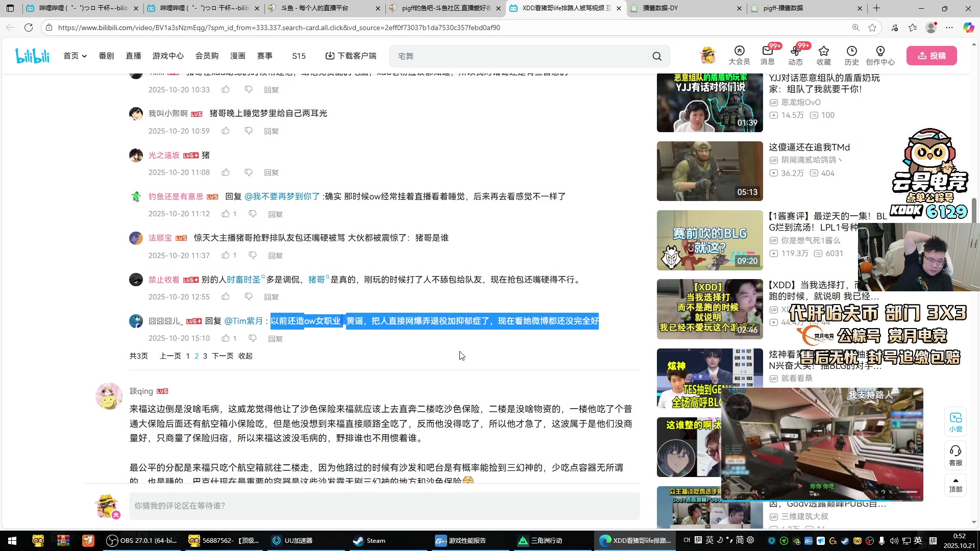
Task: Click the 顶部 back-to-top button
Action: point(955,485)
